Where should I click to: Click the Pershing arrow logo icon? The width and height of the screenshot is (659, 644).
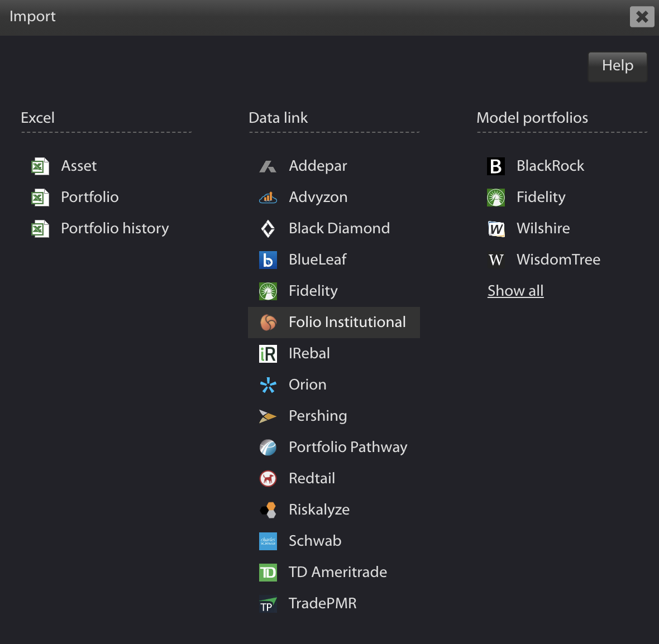268,416
